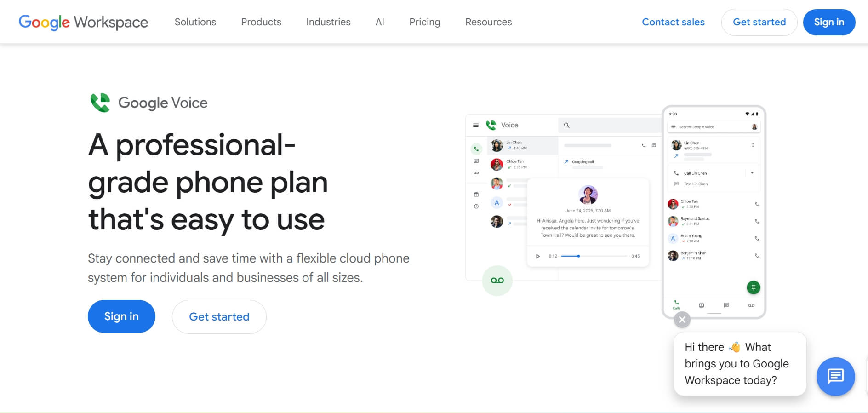Click the Voice search bar in desktop mockup
Image resolution: width=868 pixels, height=413 pixels.
[610, 125]
